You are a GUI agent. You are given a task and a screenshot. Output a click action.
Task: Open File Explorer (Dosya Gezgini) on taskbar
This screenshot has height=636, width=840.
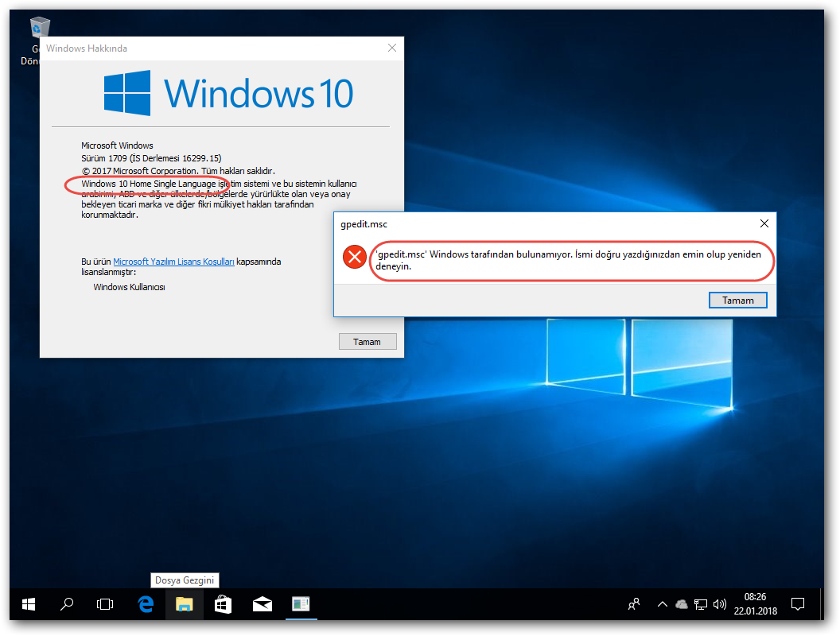(185, 604)
